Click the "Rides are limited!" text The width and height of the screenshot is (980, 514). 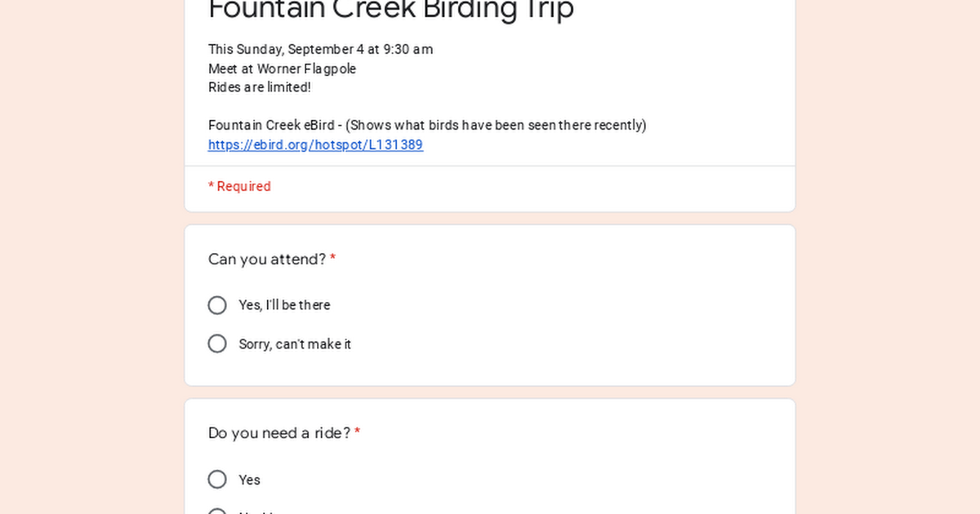(x=259, y=87)
